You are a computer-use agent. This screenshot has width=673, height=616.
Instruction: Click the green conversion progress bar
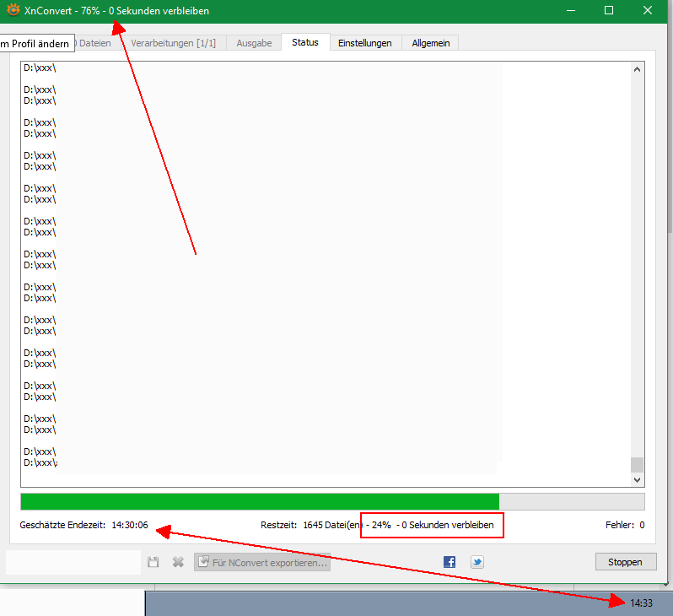click(x=332, y=502)
